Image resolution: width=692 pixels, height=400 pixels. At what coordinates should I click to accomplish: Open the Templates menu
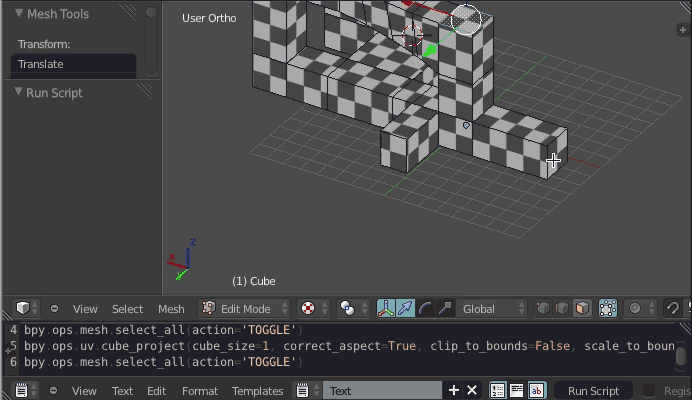(258, 391)
